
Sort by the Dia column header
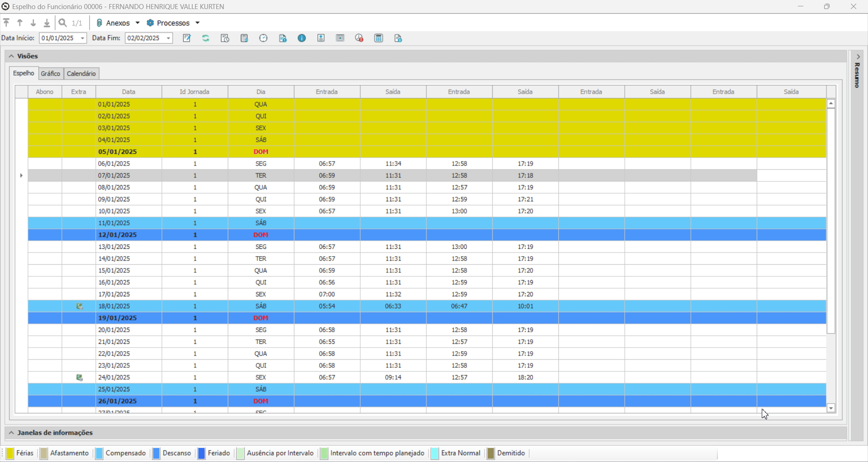261,92
